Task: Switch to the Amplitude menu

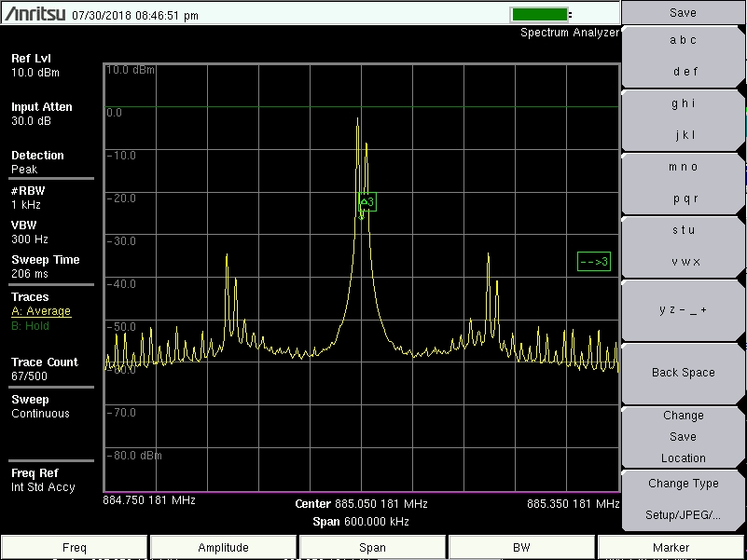Action: click(x=223, y=547)
